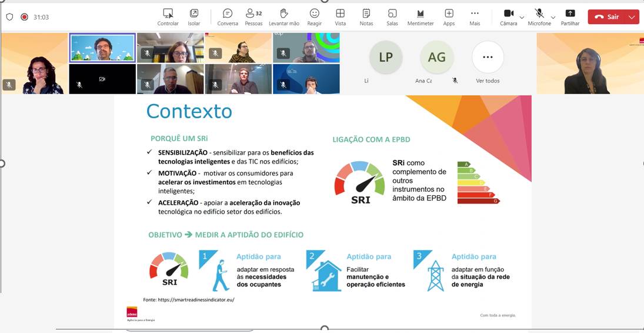The width and height of the screenshot is (644, 333).
Task: Open the dropdown arrow beside Sair
Action: 632,17
